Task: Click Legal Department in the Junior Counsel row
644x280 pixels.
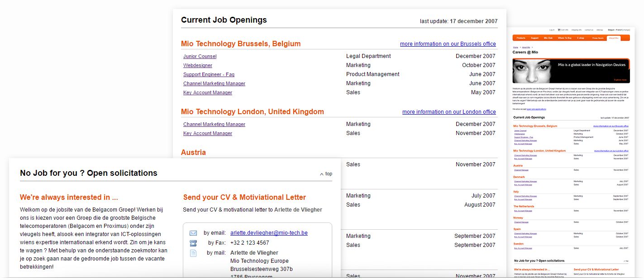Action: tap(368, 56)
